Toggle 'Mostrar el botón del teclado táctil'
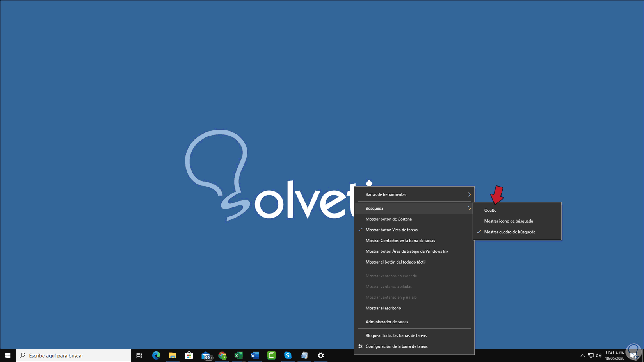 coord(414,262)
